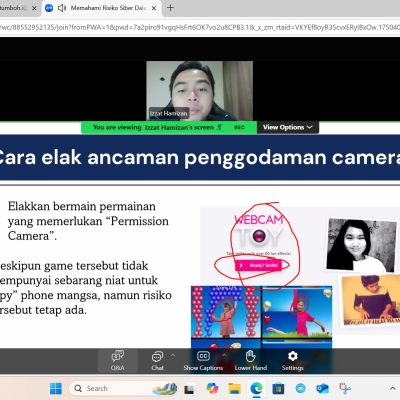Image resolution: width=400 pixels, height=400 pixels.
Task: Lower your raised hand
Action: click(251, 361)
